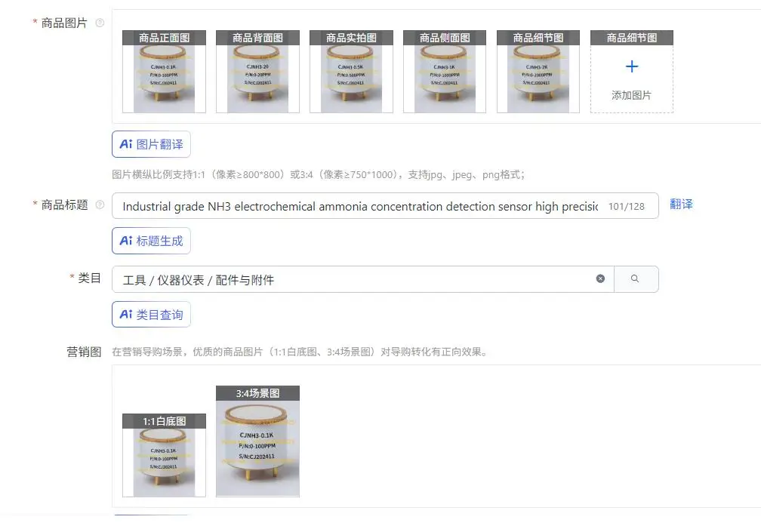Image resolution: width=761 pixels, height=532 pixels.
Task: Select the 商品背面图 thumbnail
Action: [x=257, y=72]
